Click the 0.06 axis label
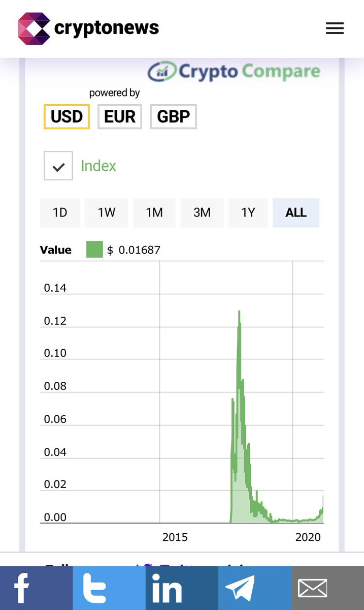The height and width of the screenshot is (610, 364). point(55,419)
